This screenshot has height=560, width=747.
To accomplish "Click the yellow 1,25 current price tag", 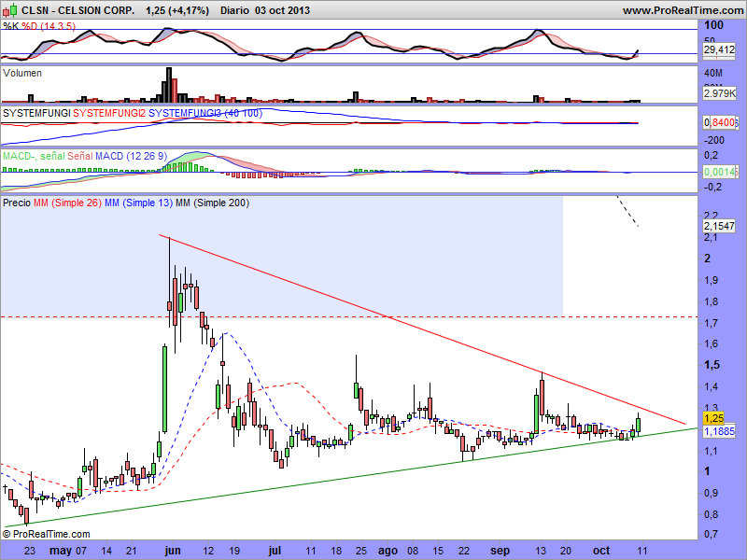I will coord(713,418).
